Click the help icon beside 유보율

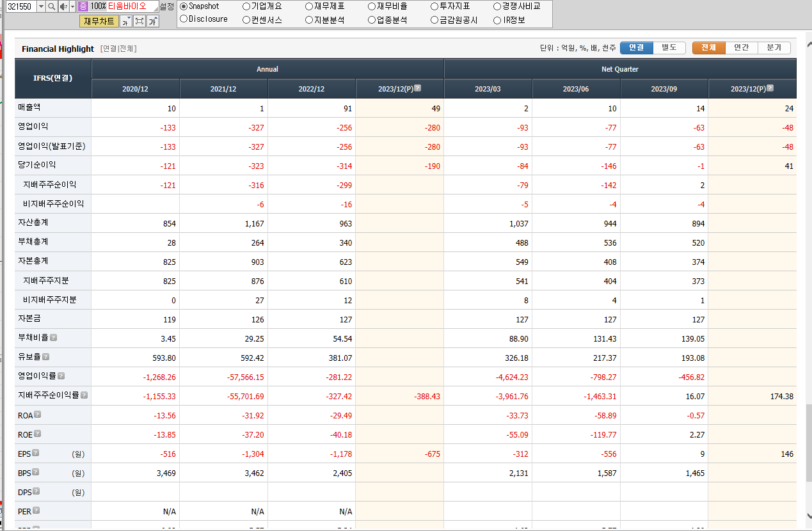(x=45, y=357)
